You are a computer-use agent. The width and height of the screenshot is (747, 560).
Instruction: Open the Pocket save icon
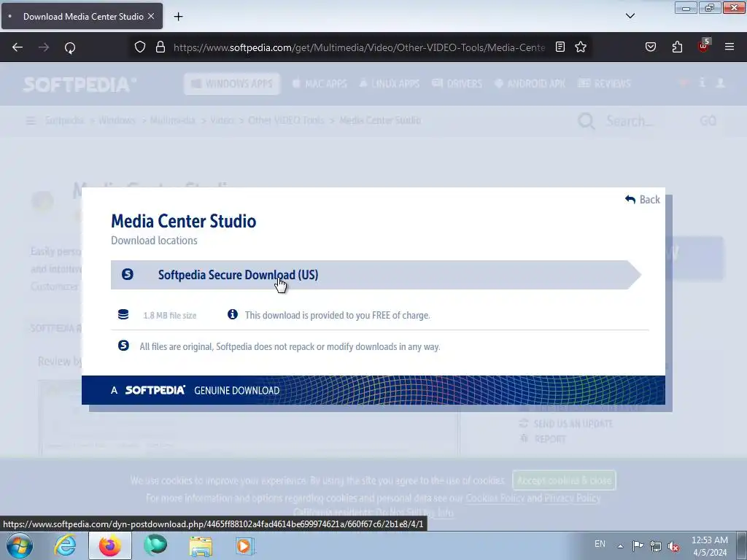point(650,47)
